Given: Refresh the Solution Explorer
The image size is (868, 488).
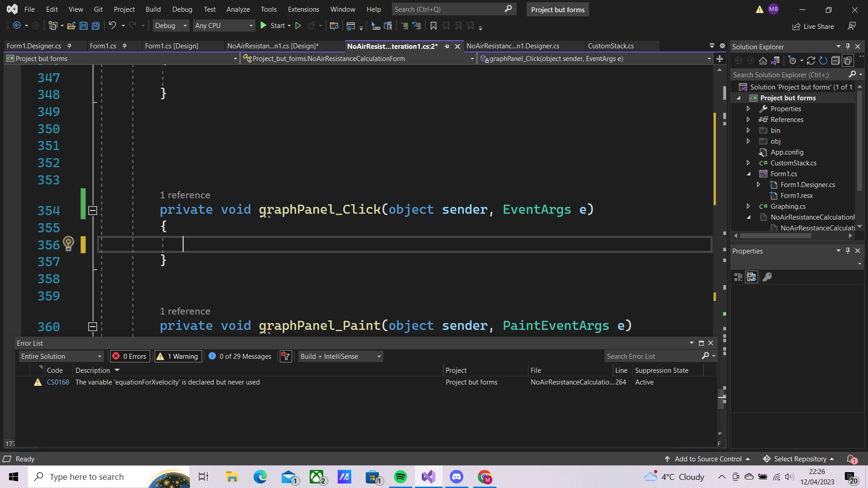Looking at the screenshot, I should pos(824,60).
